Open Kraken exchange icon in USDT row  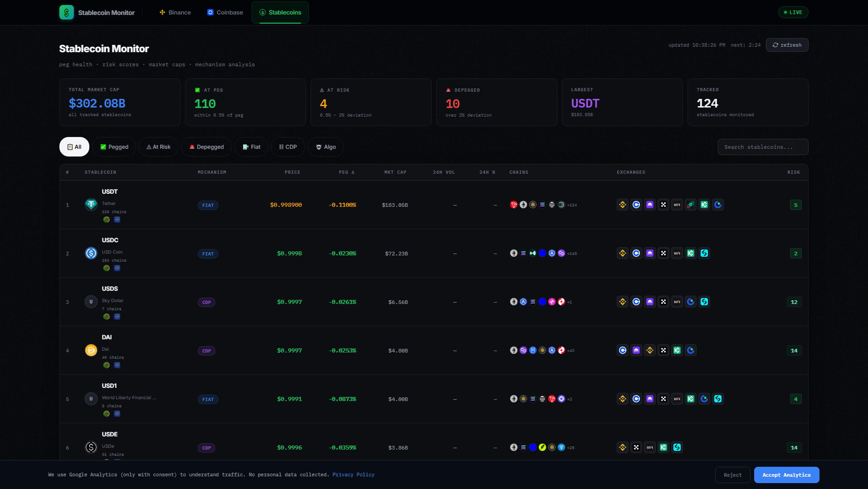(x=650, y=205)
